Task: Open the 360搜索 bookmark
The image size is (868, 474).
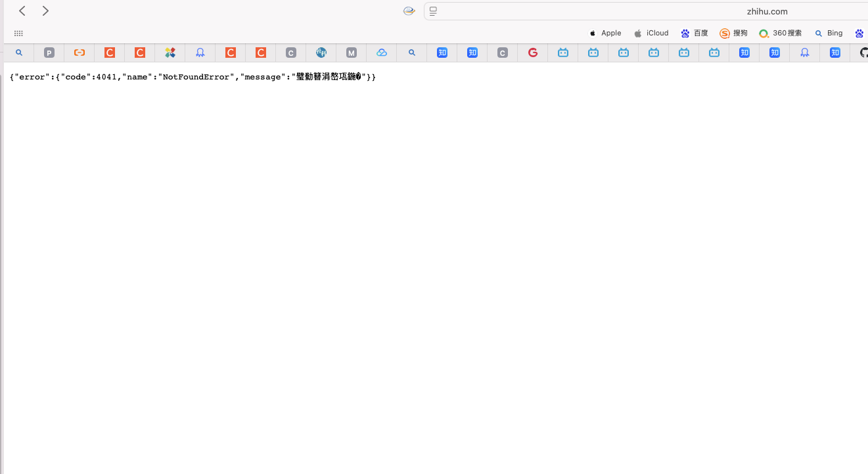Action: (x=780, y=33)
